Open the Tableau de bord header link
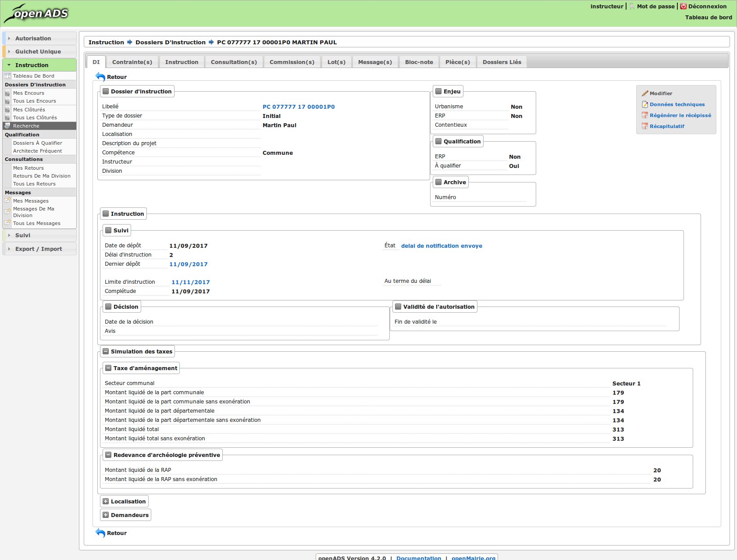 pos(709,18)
